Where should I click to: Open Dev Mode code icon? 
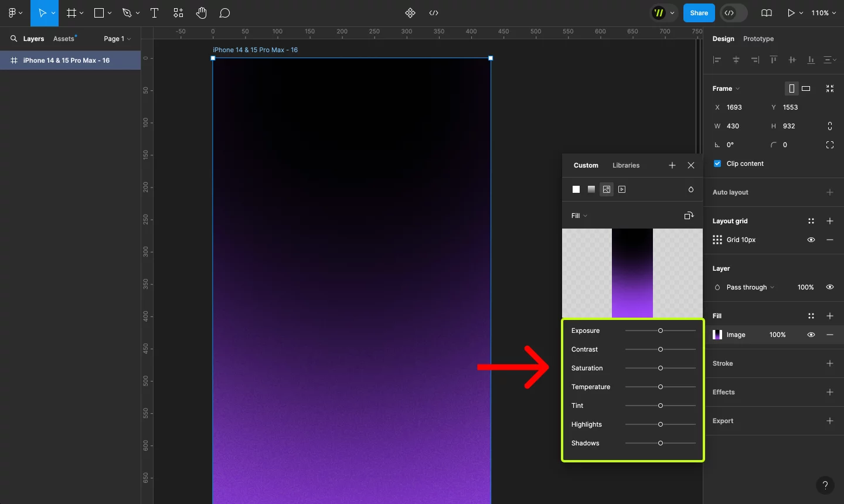coord(434,13)
